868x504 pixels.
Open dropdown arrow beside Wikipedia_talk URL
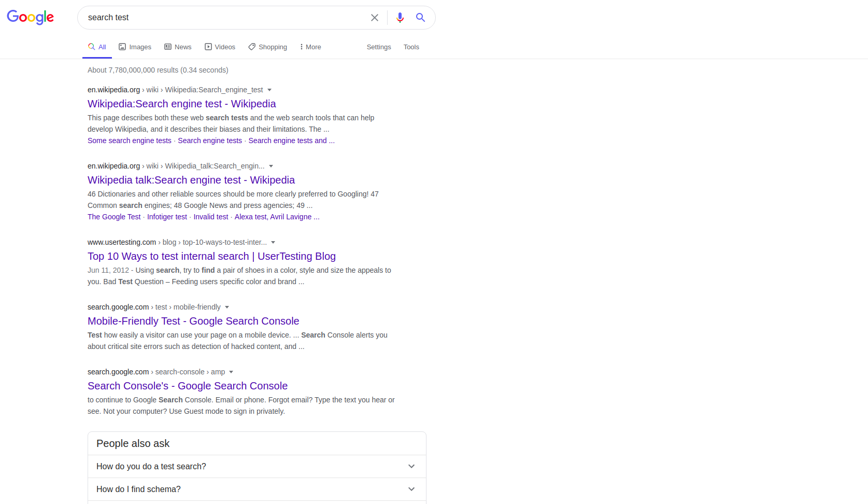click(x=271, y=166)
